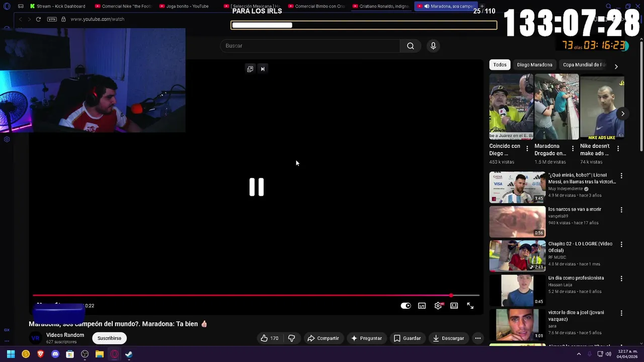Open options for Un dia como profesionista
Screen dimensions: 644x362
(x=621, y=279)
